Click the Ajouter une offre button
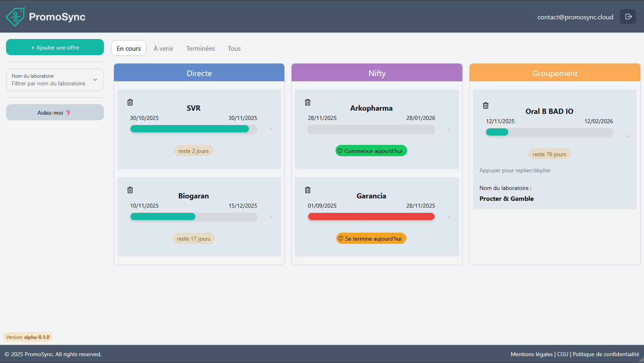The height and width of the screenshot is (363, 644). [55, 47]
